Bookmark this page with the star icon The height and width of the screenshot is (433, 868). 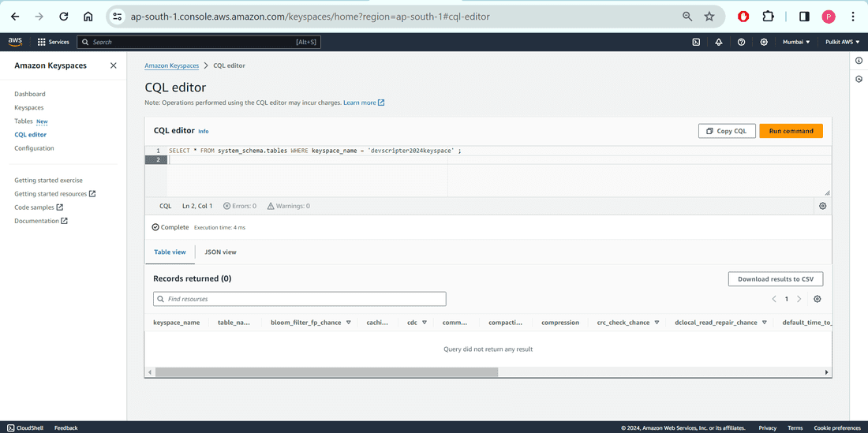(x=709, y=17)
